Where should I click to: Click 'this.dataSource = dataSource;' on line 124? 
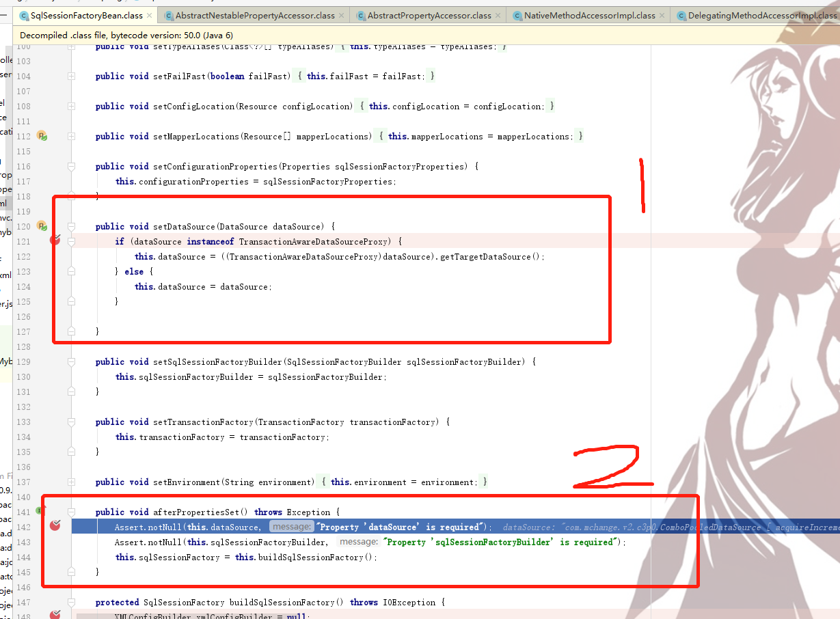[203, 286]
